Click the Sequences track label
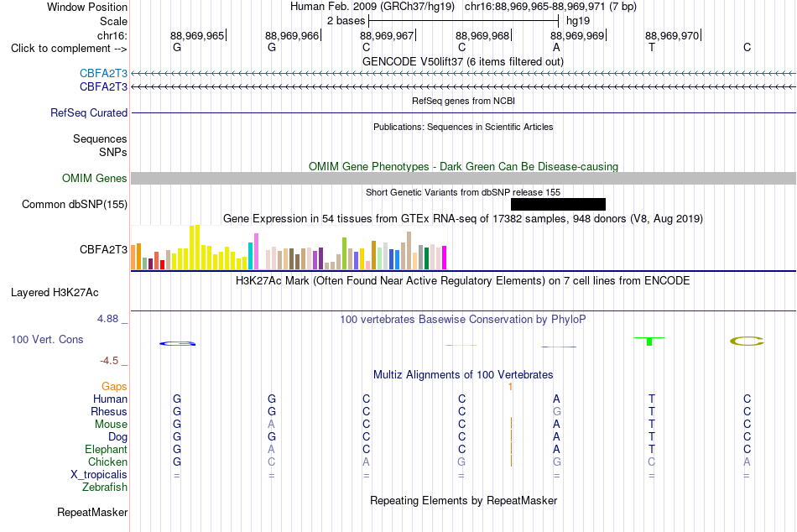 click(100, 138)
